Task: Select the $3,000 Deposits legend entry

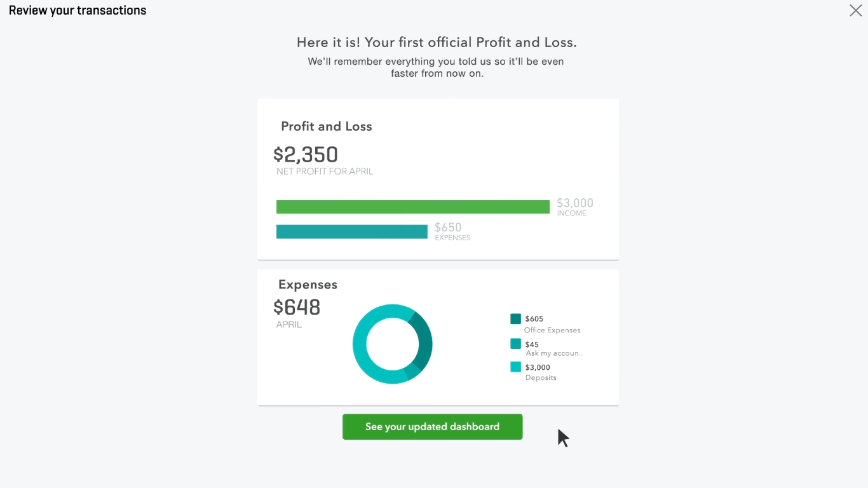Action: click(x=540, y=372)
